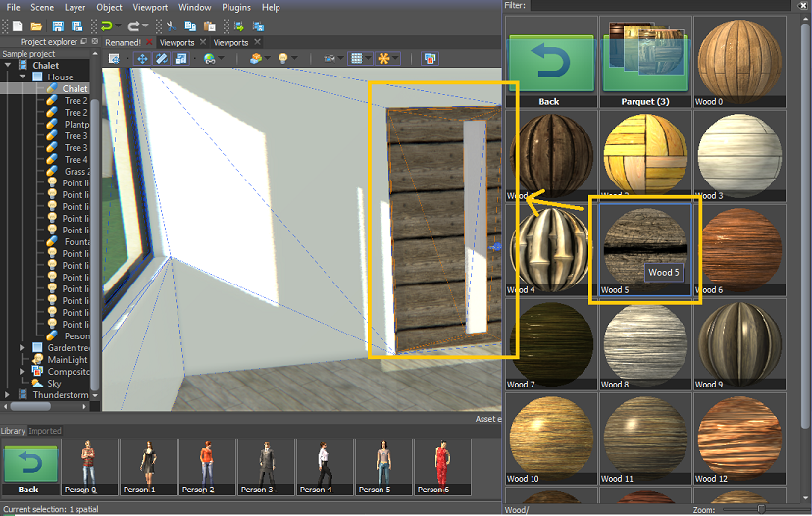812x516 pixels.
Task: Click the light bulb icon in viewport toolbar
Action: click(283, 59)
